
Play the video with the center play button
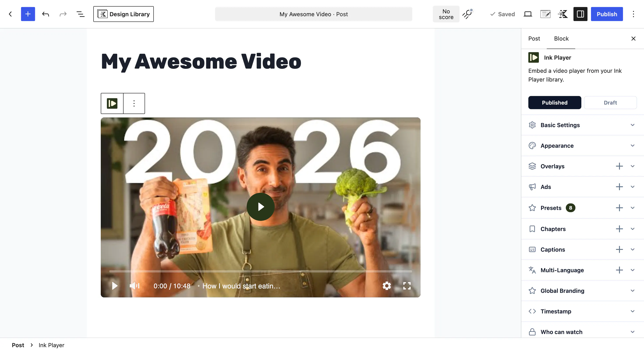[260, 207]
